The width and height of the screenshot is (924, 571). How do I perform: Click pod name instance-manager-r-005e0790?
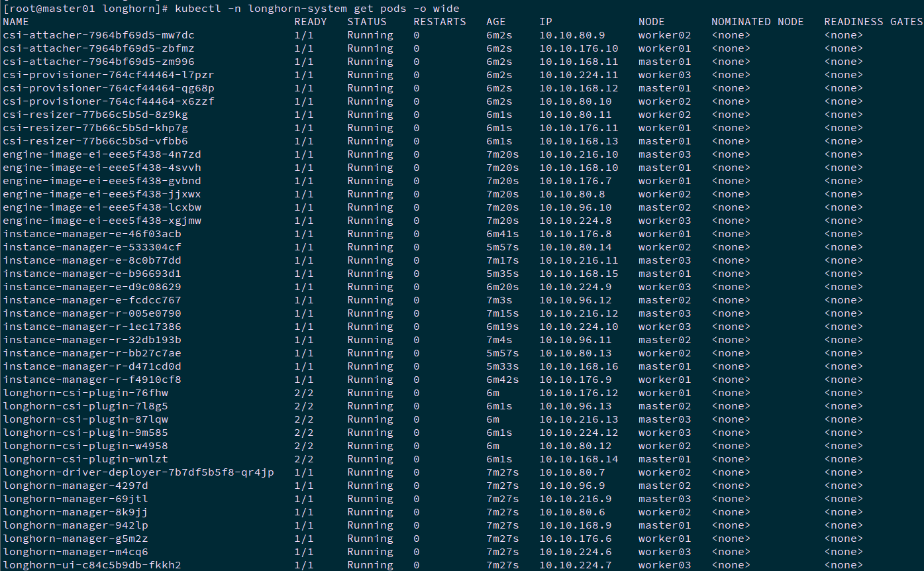[x=92, y=313]
